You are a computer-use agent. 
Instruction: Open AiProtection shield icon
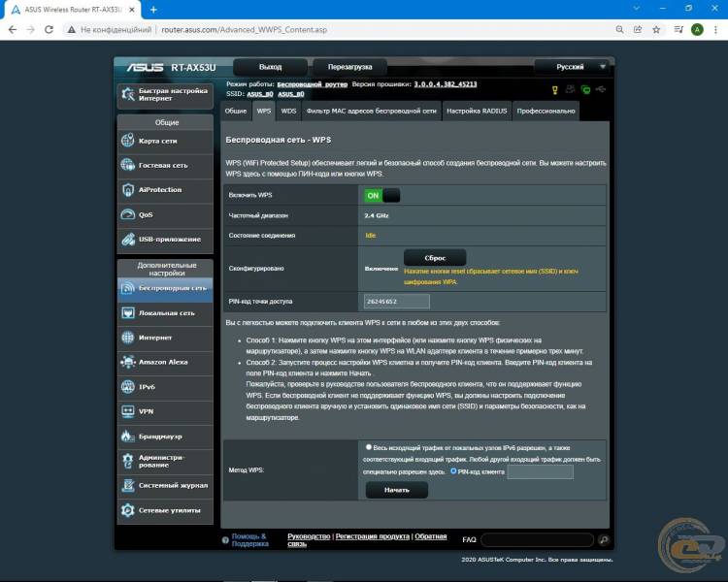click(x=128, y=189)
